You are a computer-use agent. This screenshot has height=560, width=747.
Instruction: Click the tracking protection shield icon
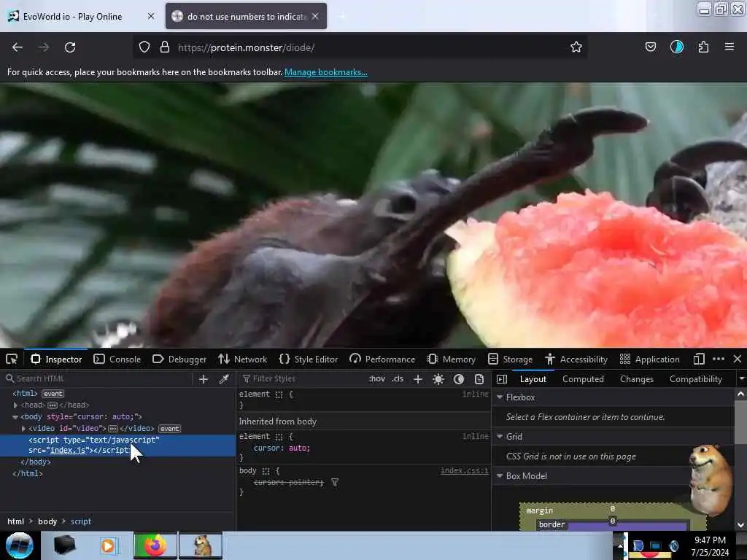click(x=144, y=47)
